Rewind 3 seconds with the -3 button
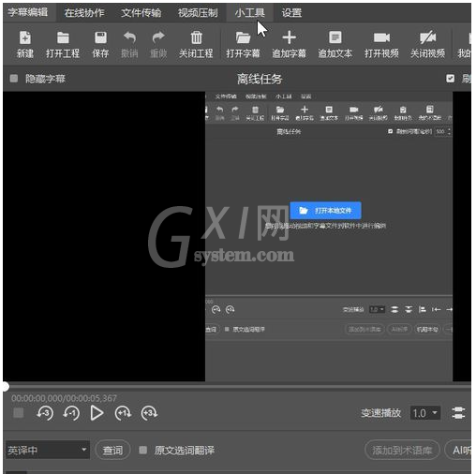 45,413
